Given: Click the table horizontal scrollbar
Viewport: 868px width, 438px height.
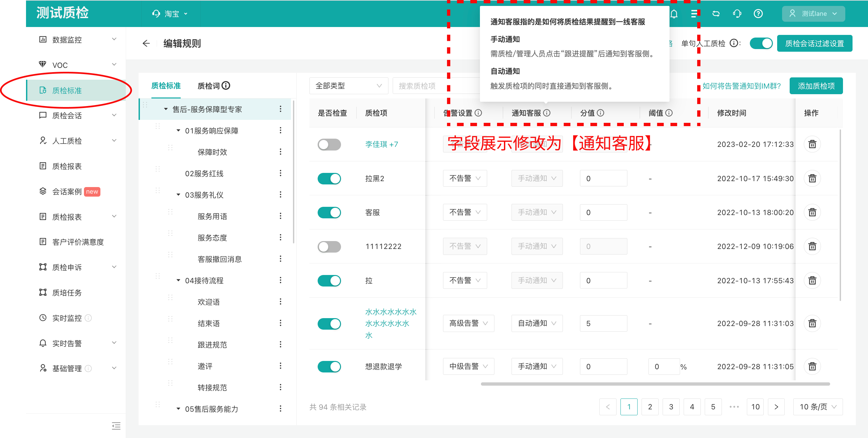Looking at the screenshot, I should 655,384.
